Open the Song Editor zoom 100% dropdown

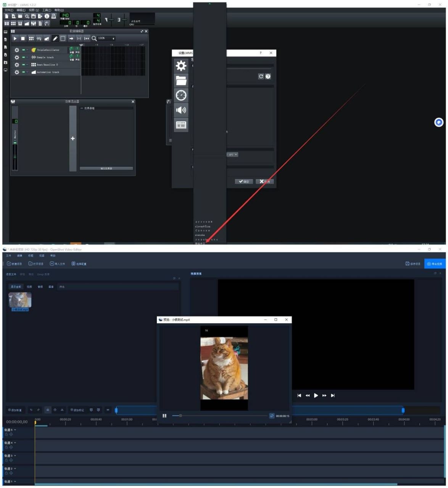click(x=106, y=39)
